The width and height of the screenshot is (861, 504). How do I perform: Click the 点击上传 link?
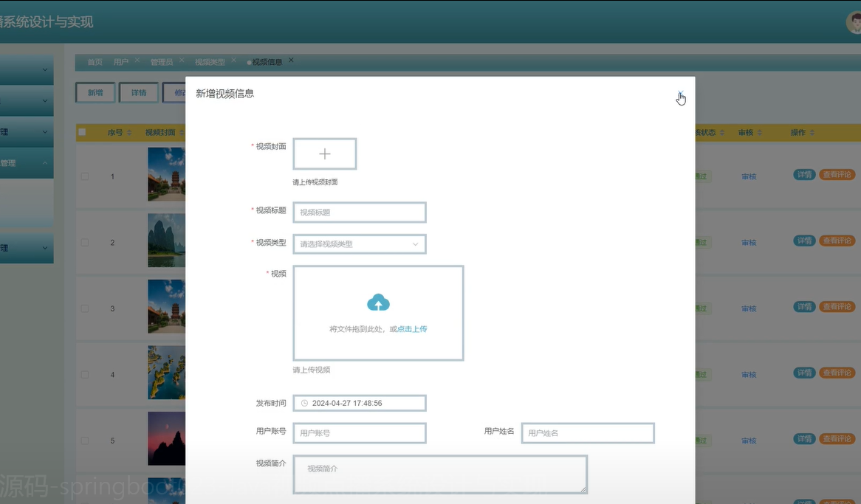(412, 329)
